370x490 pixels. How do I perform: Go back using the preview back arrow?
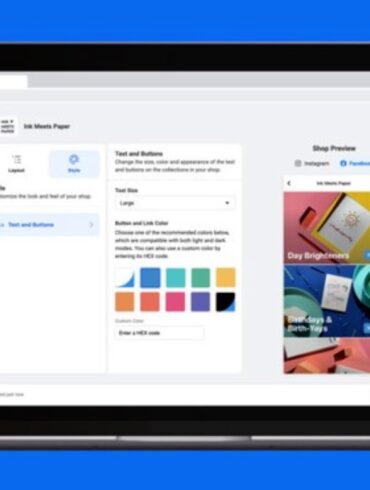click(x=289, y=183)
